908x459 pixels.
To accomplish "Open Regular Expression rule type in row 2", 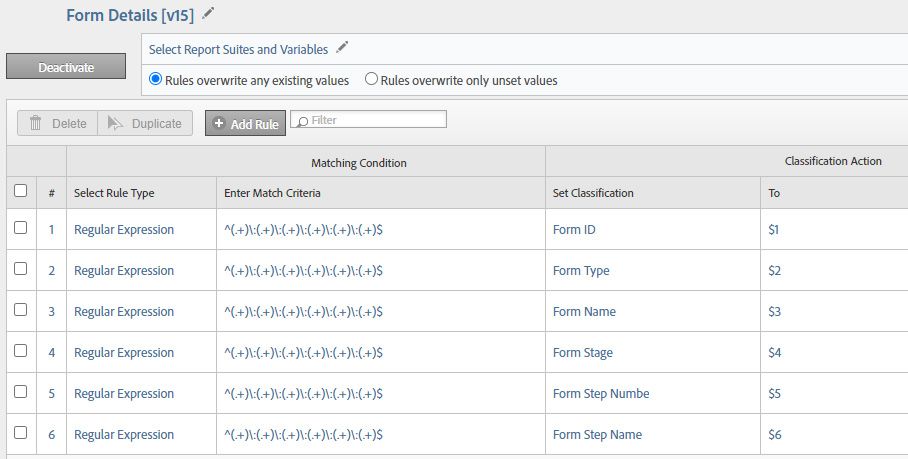I will click(x=124, y=271).
